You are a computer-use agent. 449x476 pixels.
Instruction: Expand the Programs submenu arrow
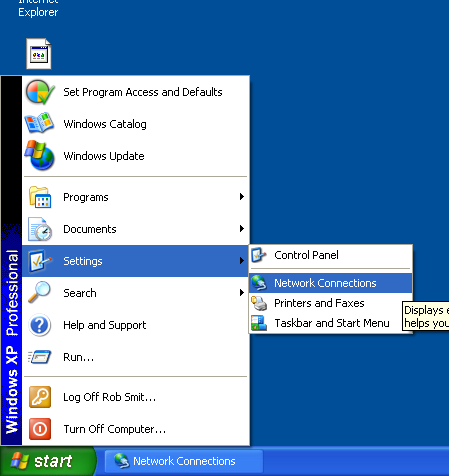(242, 197)
